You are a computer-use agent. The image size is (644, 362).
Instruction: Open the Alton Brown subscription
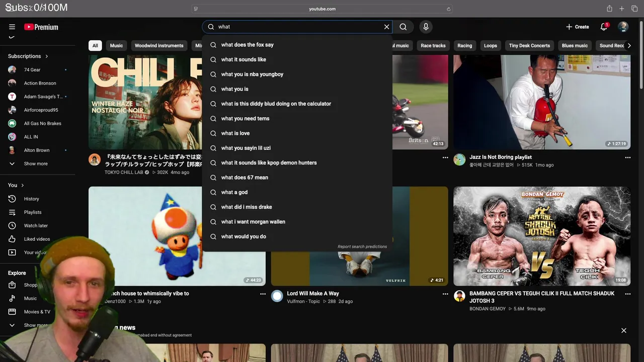pyautogui.click(x=38, y=150)
